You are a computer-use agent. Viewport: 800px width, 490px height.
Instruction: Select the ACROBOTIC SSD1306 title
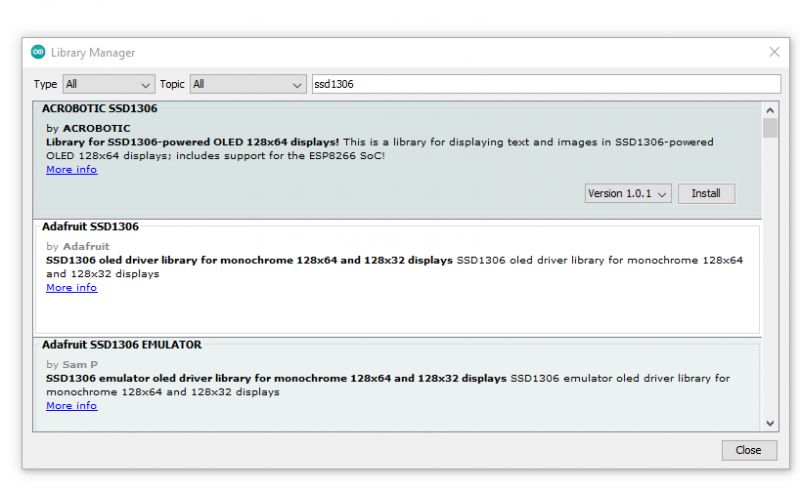(x=99, y=108)
